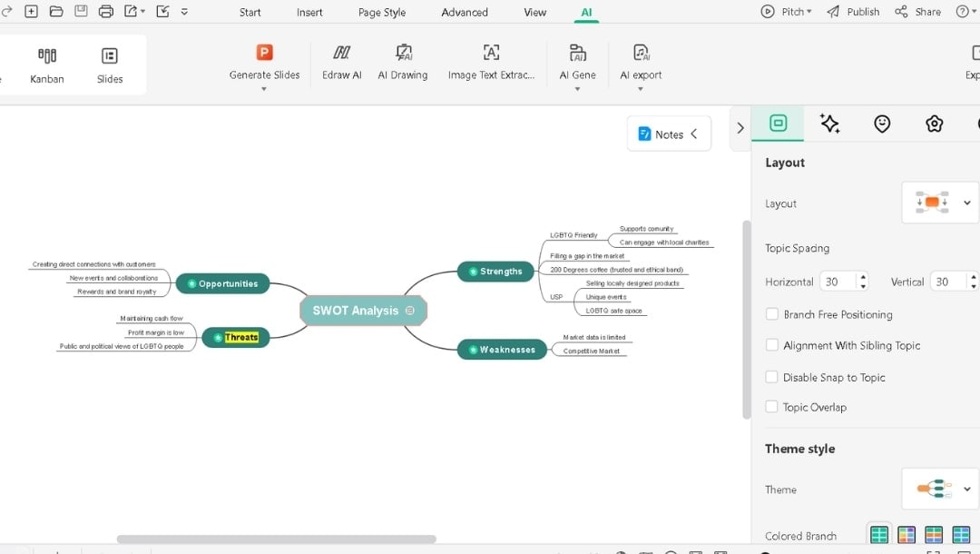Select 'Competitive Market' subtopic
980x554 pixels.
592,351
